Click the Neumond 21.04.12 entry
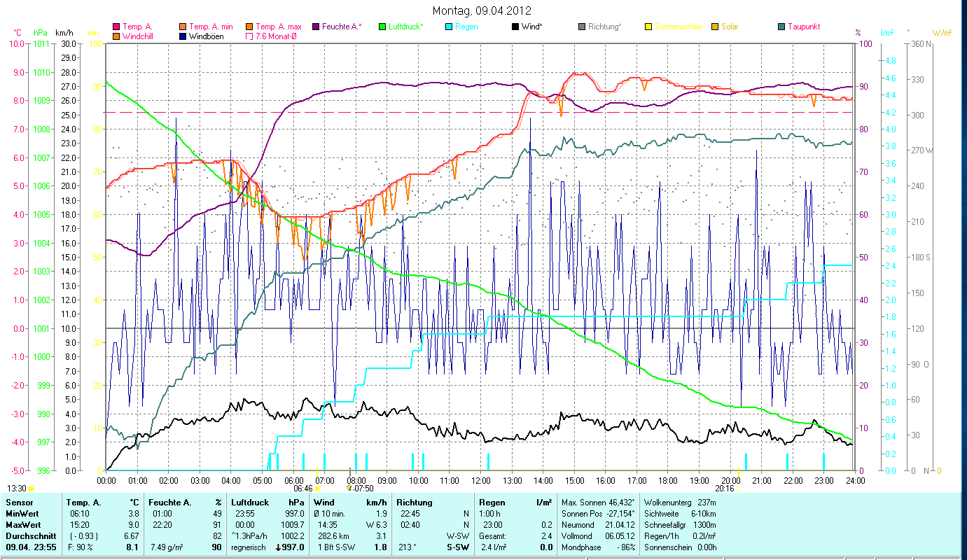Screen dimensions: 967x560 [599, 525]
